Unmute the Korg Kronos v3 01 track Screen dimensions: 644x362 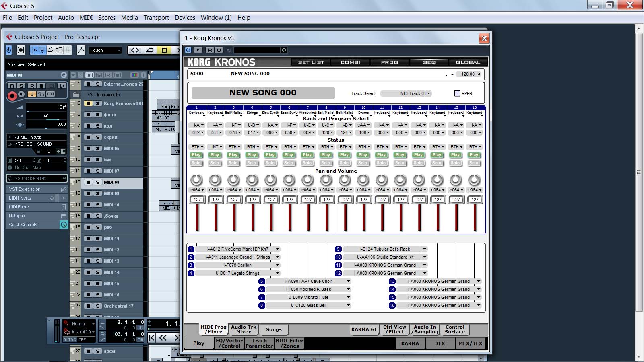coord(89,103)
